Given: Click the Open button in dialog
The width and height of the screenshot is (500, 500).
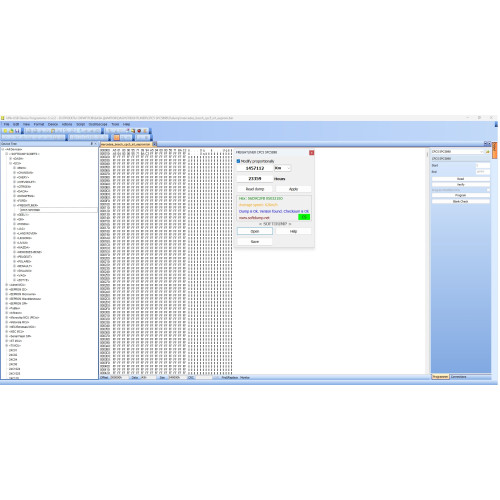Looking at the screenshot, I should click(255, 231).
